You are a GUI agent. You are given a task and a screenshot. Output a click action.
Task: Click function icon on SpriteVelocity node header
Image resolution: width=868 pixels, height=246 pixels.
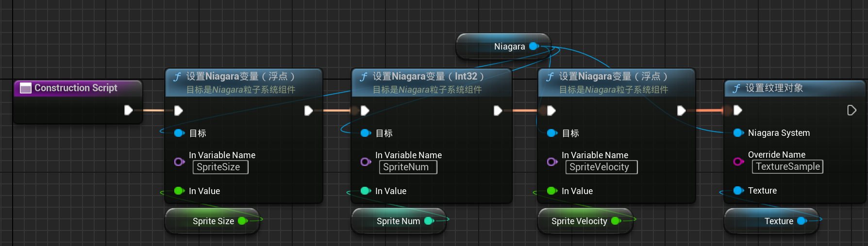[550, 77]
